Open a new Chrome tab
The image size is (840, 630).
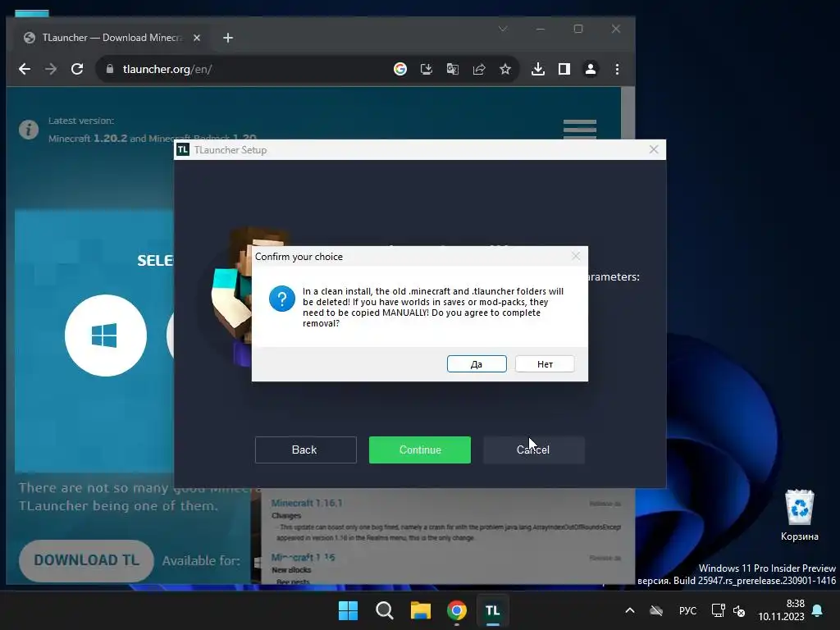coord(228,38)
